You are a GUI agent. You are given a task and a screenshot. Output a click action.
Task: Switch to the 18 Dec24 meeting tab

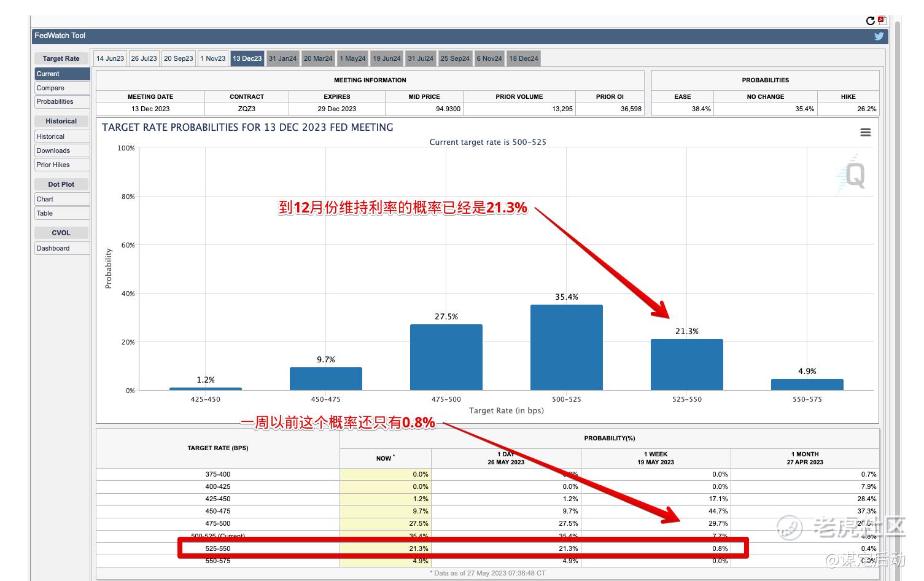point(524,58)
